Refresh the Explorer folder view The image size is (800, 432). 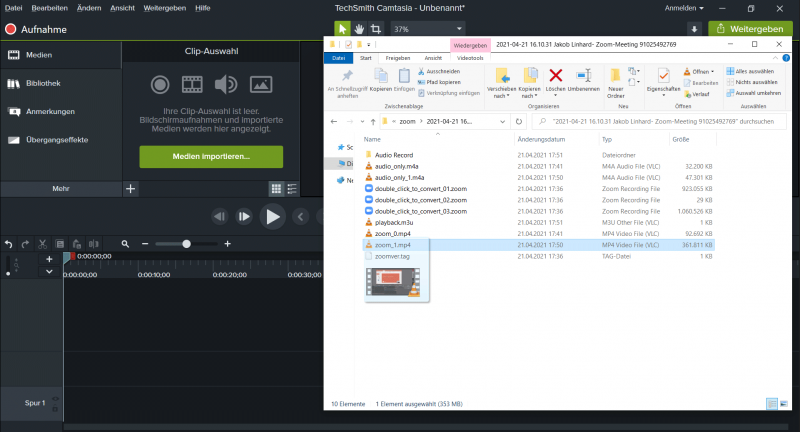tap(519, 121)
